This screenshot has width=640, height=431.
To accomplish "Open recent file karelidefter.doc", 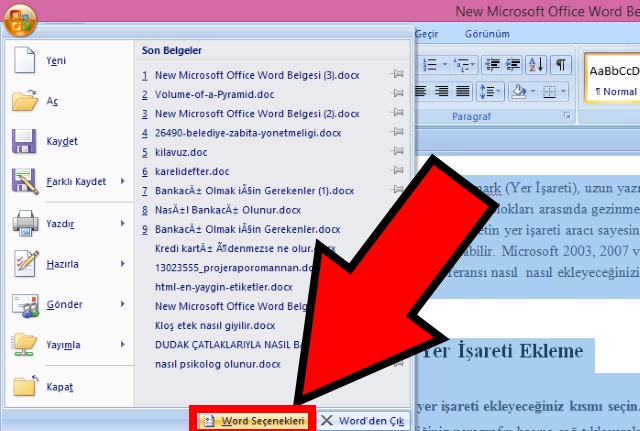I will tap(192, 171).
